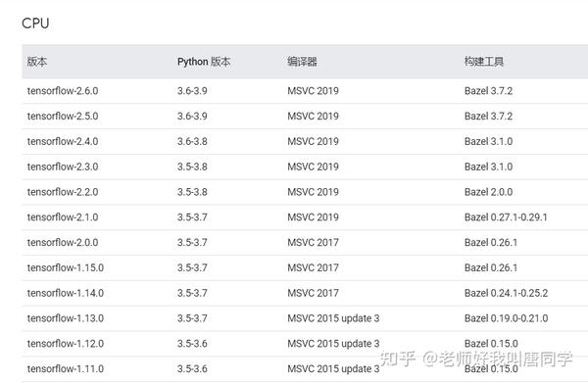
Task: Click the tensorflow-1.15.0 version cell
Action: pos(66,267)
